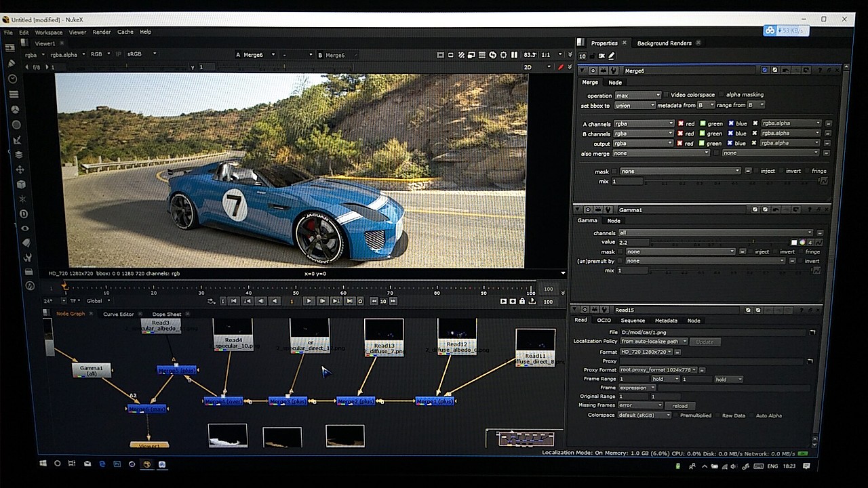Open the Colorspace dropdown showing default (sRGB)
Image resolution: width=868 pixels, height=488 pixels.
click(644, 415)
